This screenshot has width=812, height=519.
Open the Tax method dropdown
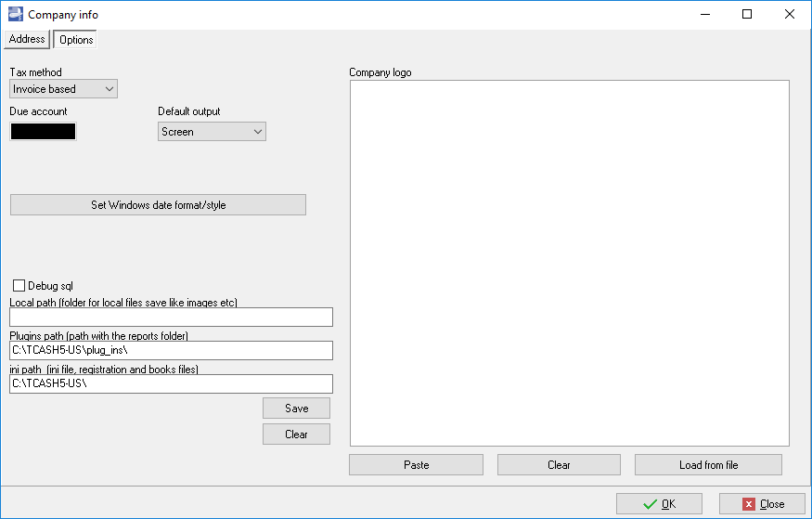tap(63, 89)
